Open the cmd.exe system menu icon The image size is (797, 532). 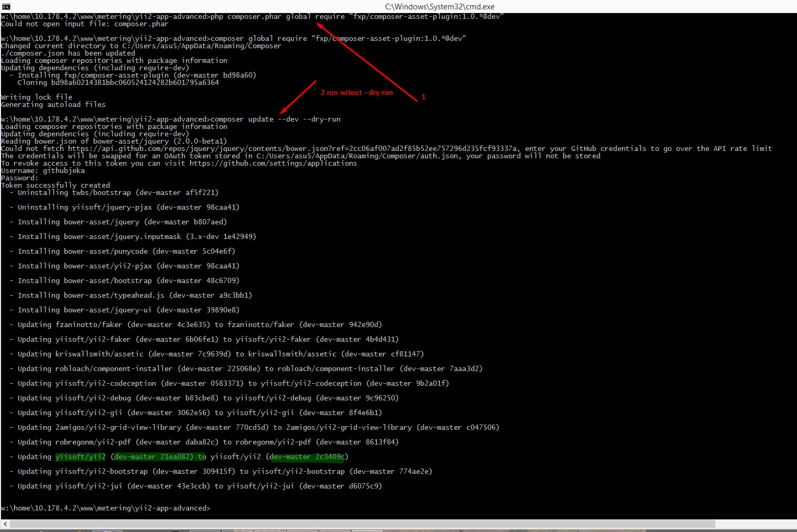pyautogui.click(x=6, y=6)
